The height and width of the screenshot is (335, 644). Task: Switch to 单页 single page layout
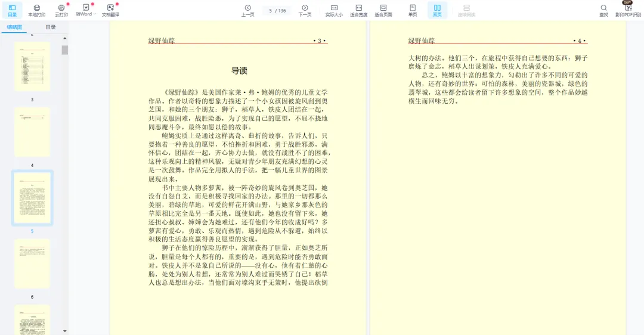pyautogui.click(x=413, y=10)
